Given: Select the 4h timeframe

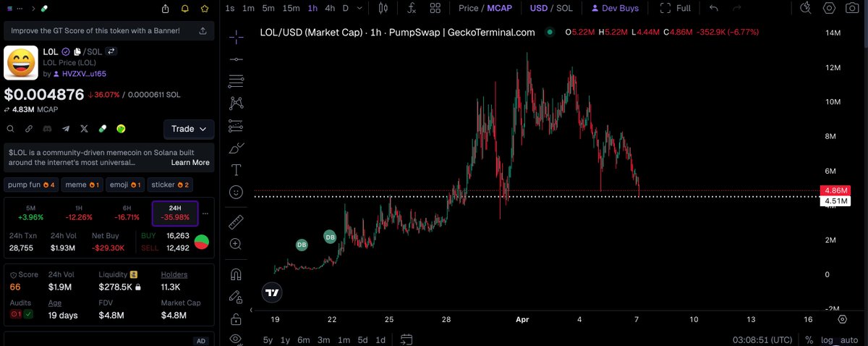Looking at the screenshot, I should 330,8.
